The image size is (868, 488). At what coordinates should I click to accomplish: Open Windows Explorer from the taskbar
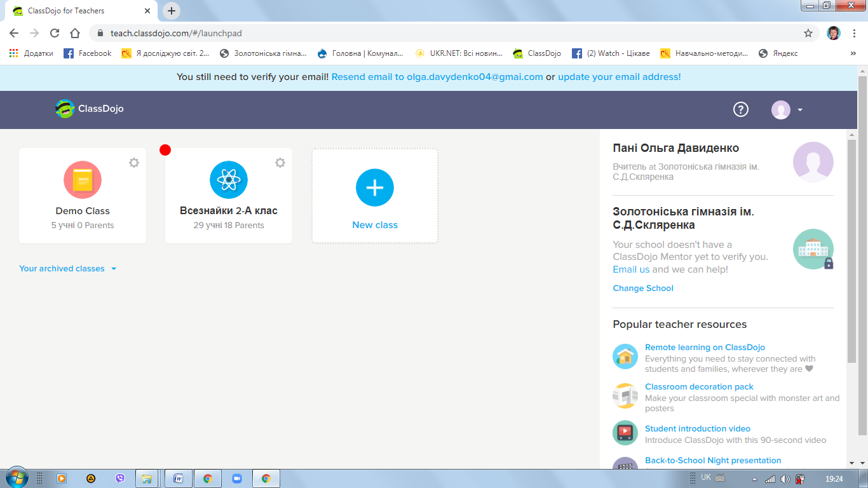pyautogui.click(x=147, y=478)
